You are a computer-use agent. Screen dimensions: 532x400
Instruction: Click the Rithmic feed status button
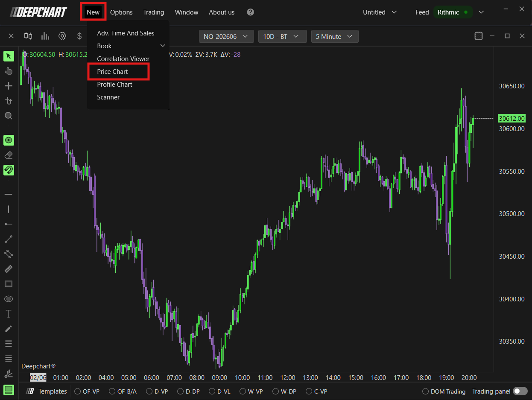[453, 12]
